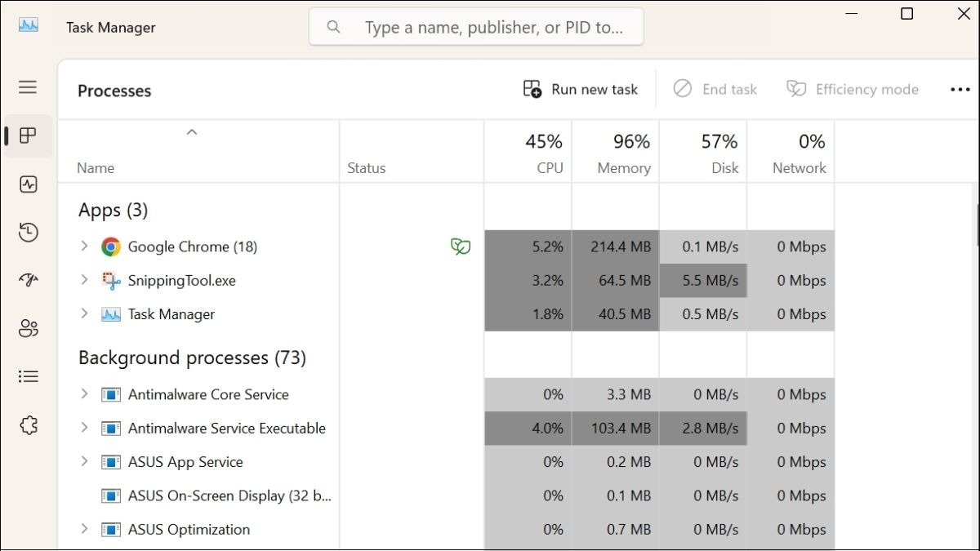
Task: Sort by the Name column header
Action: (198, 152)
